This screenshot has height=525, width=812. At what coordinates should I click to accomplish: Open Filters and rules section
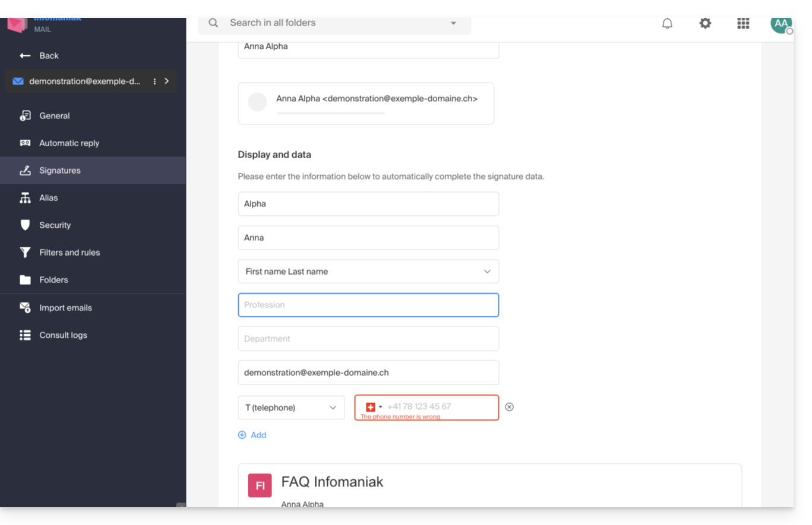pos(69,253)
